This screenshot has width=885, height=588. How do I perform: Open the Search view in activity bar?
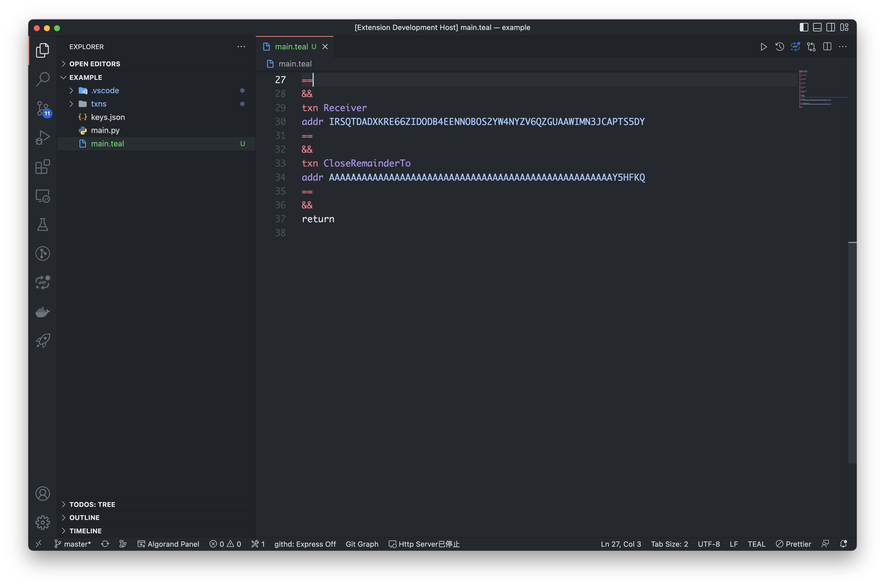click(42, 79)
